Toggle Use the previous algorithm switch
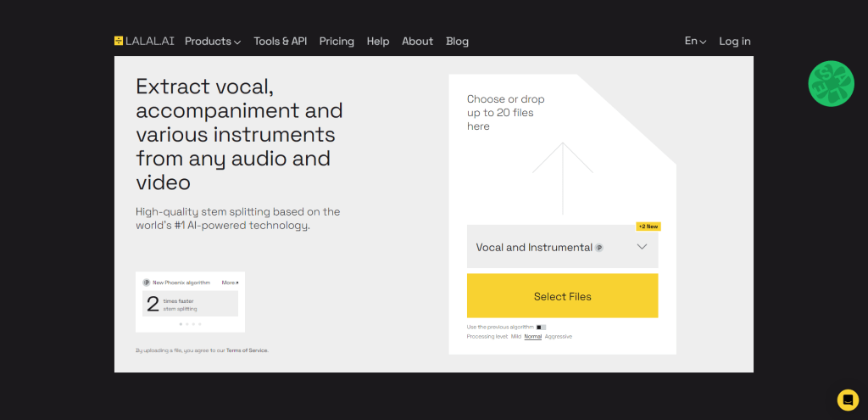The width and height of the screenshot is (868, 420). tap(541, 328)
